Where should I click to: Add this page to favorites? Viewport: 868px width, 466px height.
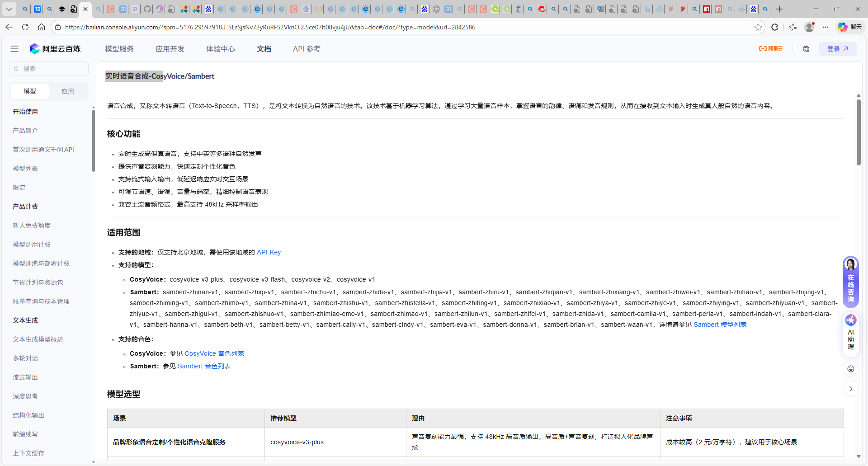pyautogui.click(x=758, y=27)
